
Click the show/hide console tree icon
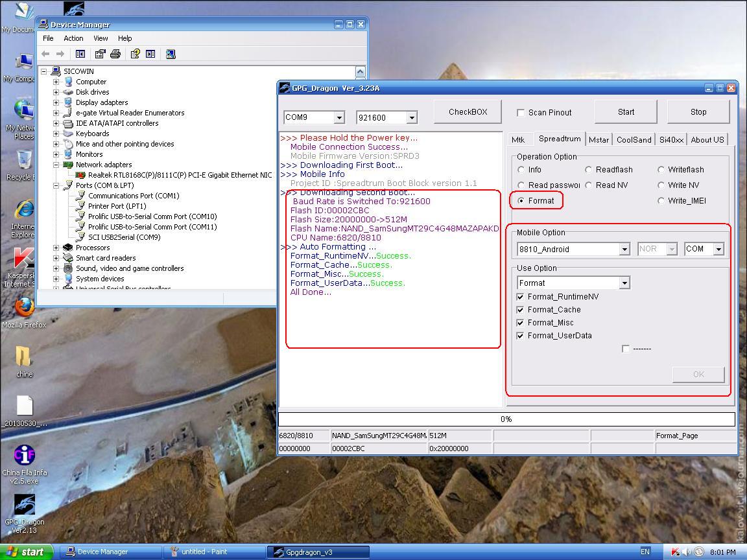pyautogui.click(x=80, y=54)
